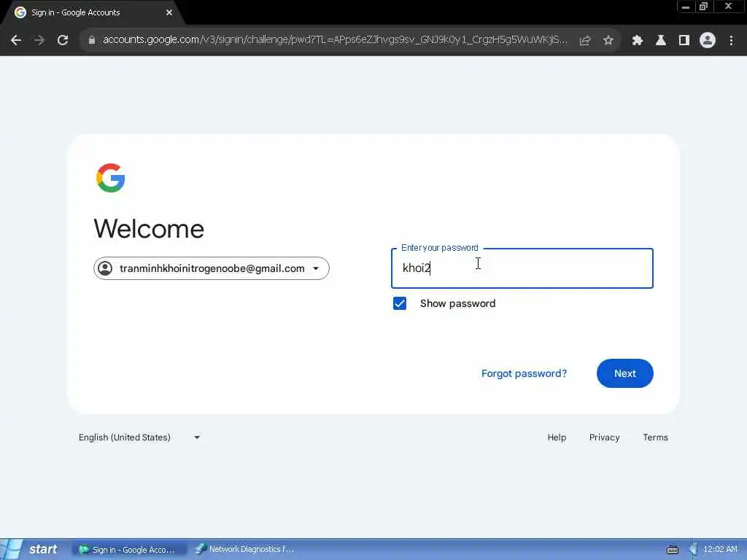Click the Google logo on card

tap(111, 178)
